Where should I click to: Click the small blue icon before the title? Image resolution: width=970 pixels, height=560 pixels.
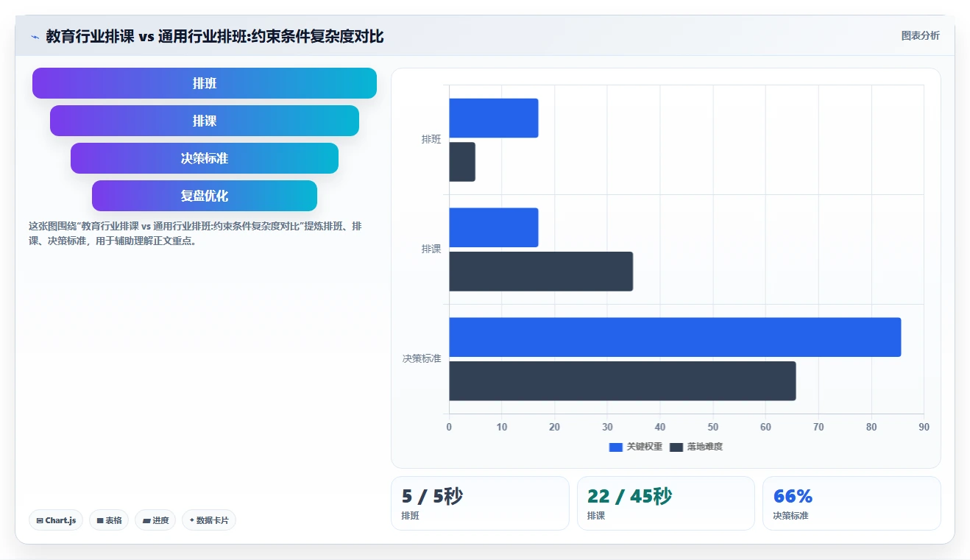(35, 37)
